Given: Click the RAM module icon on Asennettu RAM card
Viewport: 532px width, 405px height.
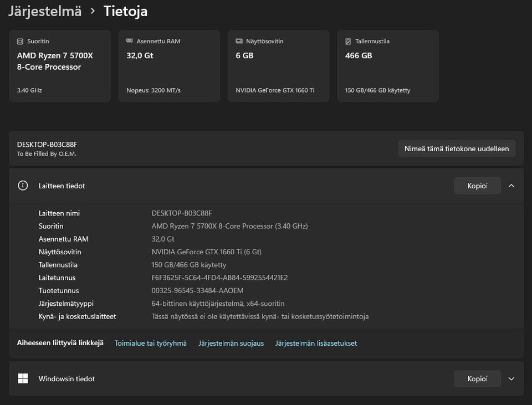Looking at the screenshot, I should (x=129, y=40).
